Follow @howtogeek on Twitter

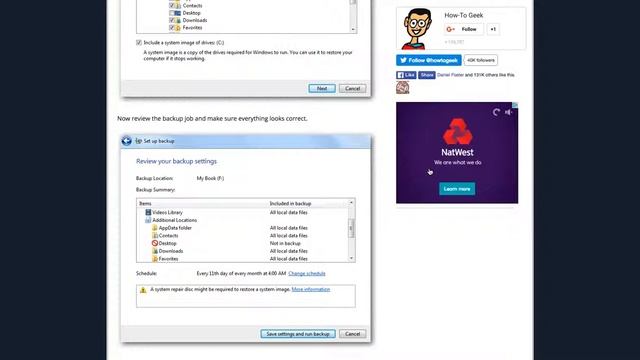point(429,60)
